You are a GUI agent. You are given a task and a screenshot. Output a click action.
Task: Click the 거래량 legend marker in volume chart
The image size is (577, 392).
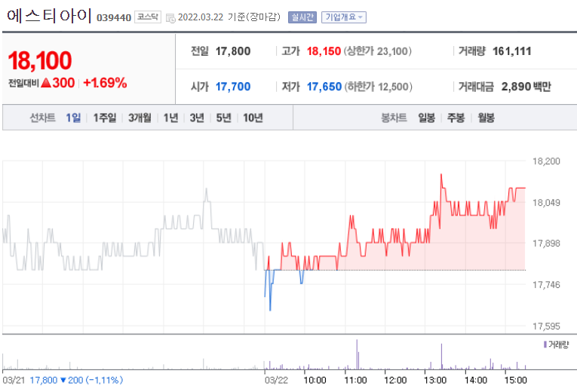coord(545,345)
